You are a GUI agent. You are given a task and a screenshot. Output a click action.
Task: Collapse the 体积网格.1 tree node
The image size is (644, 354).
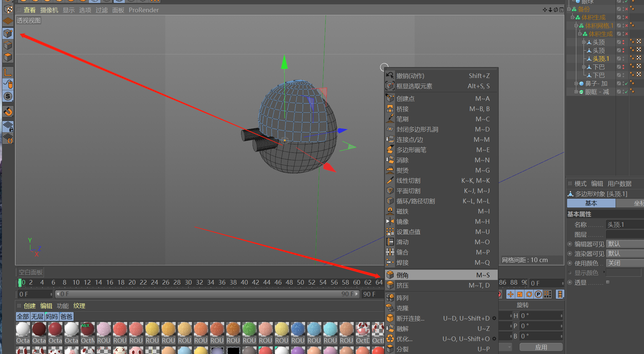pos(576,26)
